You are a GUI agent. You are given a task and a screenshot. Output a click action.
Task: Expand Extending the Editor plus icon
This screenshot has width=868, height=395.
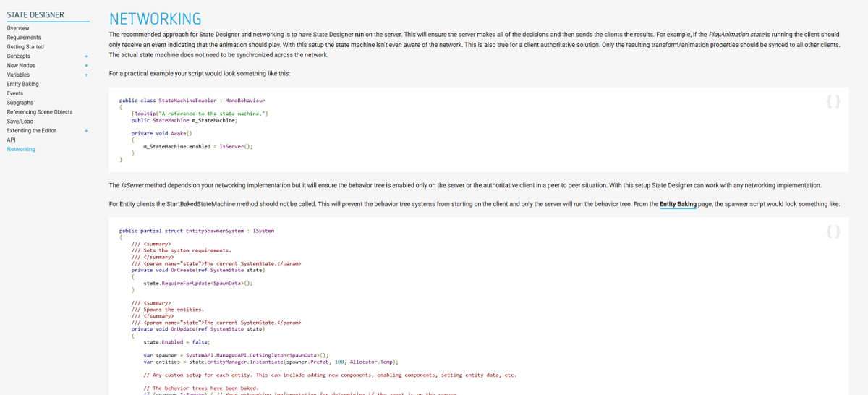pos(85,131)
